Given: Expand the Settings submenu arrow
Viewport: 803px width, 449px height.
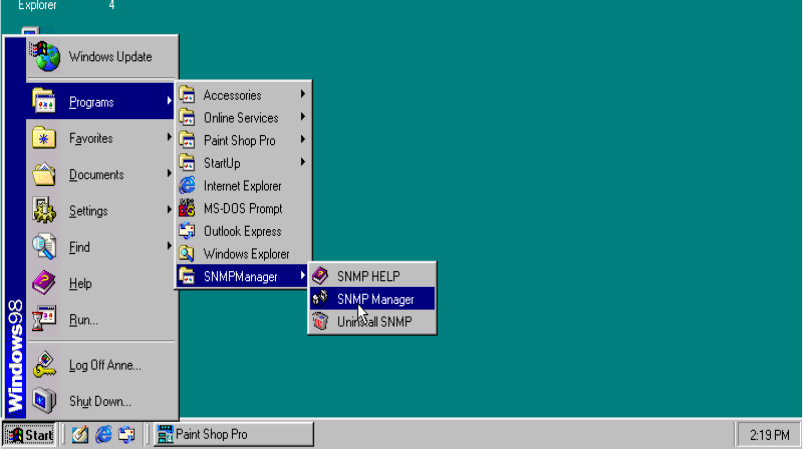Looking at the screenshot, I should pos(169,209).
